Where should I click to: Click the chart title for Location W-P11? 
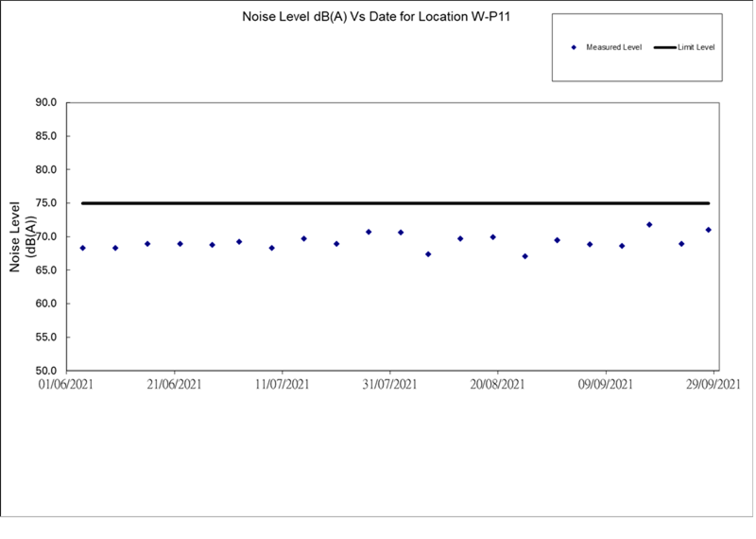click(377, 18)
